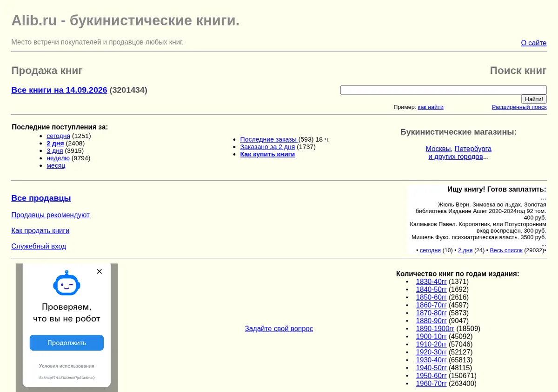Open the Все продавцы link
The width and height of the screenshot is (558, 392).
click(41, 198)
